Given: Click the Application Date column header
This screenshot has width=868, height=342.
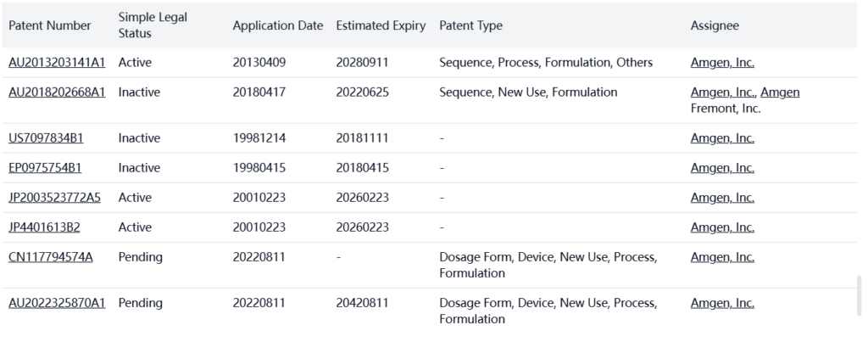Looking at the screenshot, I should pyautogui.click(x=278, y=25).
